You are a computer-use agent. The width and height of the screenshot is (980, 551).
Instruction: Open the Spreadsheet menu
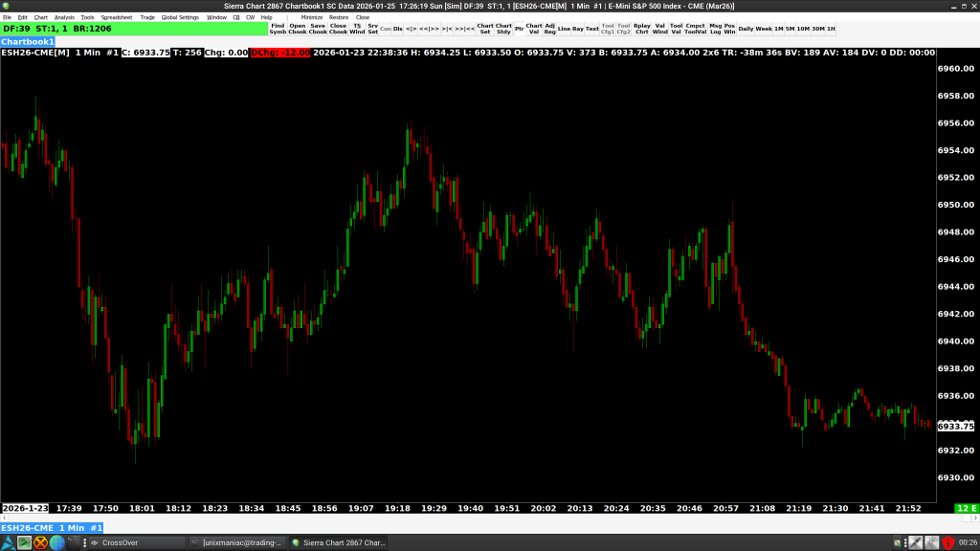tap(117, 17)
